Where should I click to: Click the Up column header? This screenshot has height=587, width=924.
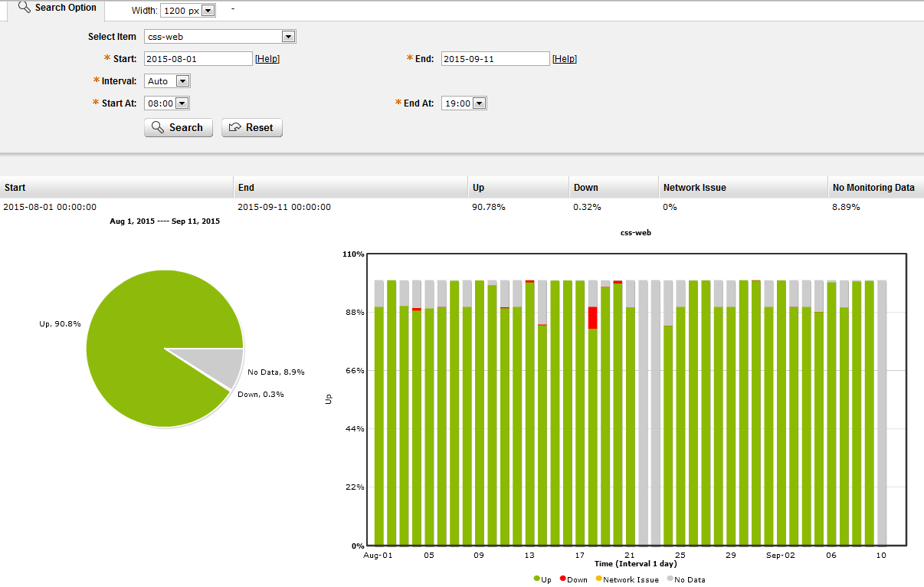518,188
